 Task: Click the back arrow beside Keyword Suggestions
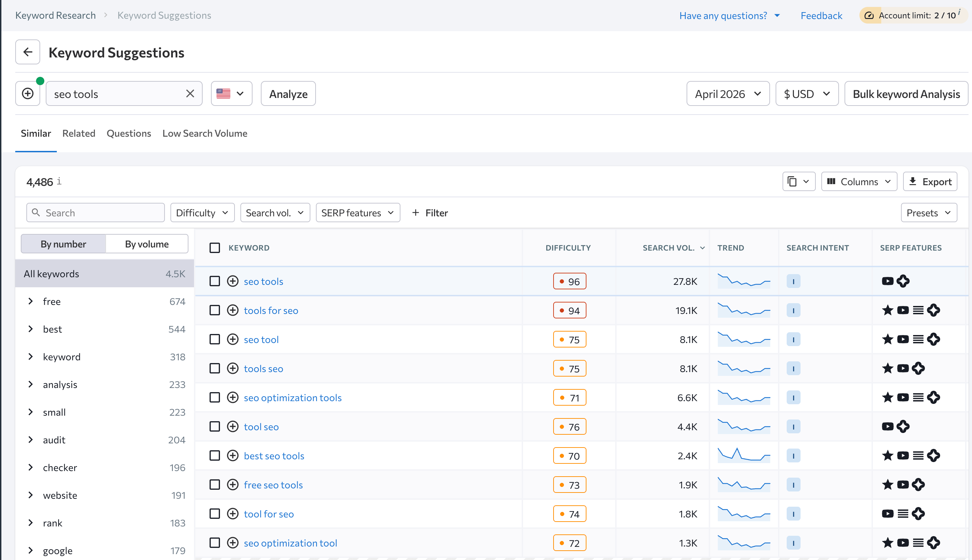(28, 52)
